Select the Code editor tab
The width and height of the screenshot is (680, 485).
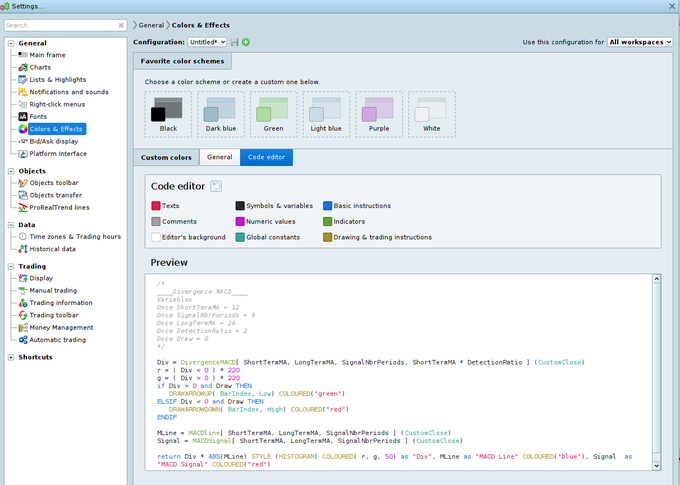pyautogui.click(x=267, y=157)
